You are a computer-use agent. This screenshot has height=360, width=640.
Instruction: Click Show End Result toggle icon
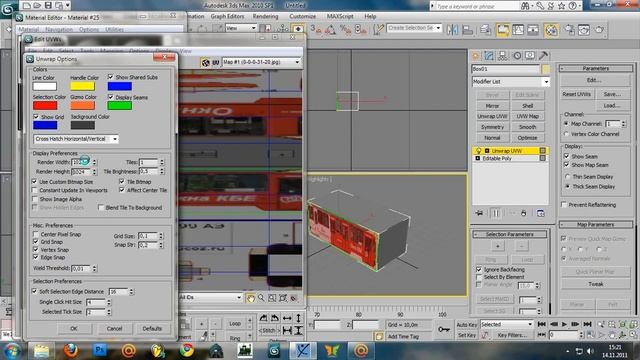click(496, 213)
